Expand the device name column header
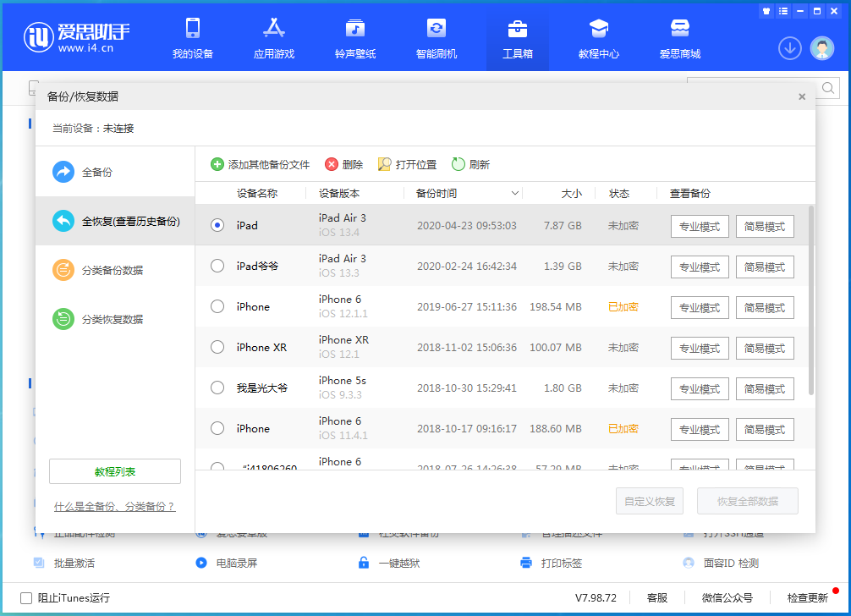The width and height of the screenshot is (851, 616). tap(256, 194)
